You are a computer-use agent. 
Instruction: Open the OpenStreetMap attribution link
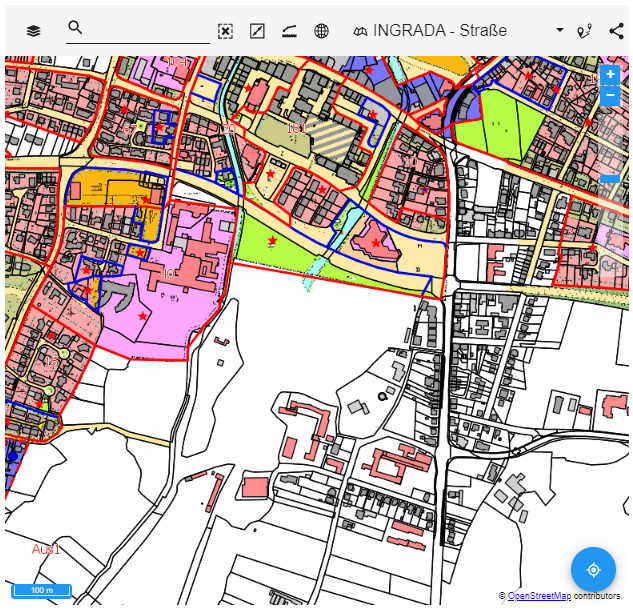539,596
